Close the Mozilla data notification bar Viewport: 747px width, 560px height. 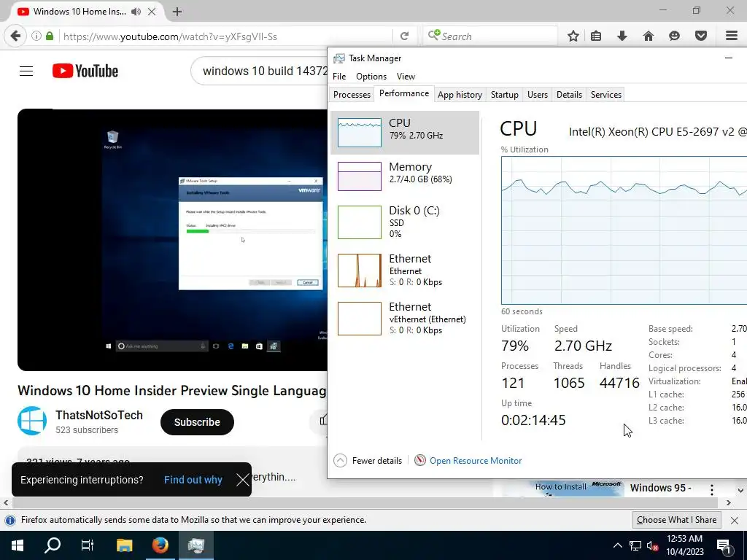[x=735, y=520]
